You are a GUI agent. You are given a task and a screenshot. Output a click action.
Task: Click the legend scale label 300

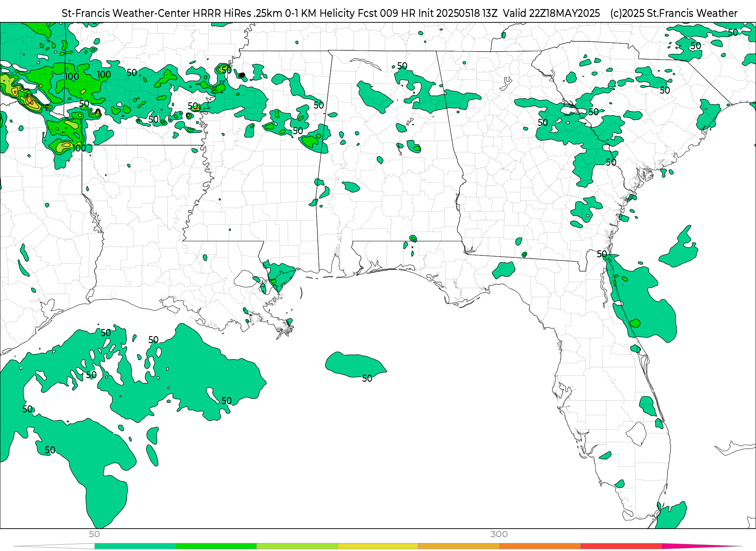[x=499, y=534]
